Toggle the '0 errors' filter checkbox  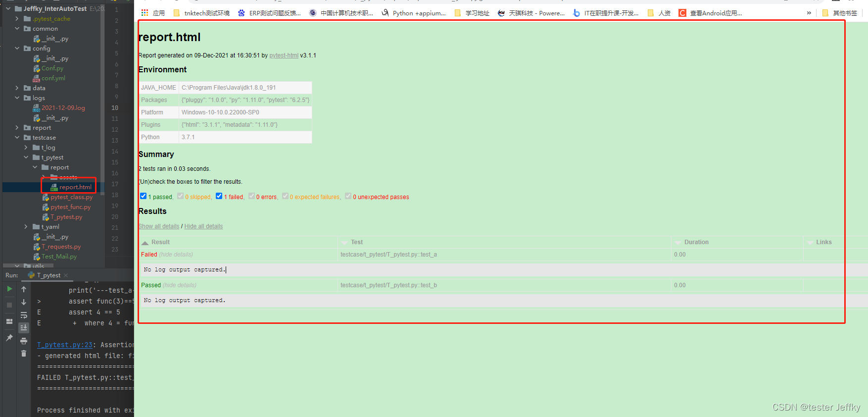(252, 196)
